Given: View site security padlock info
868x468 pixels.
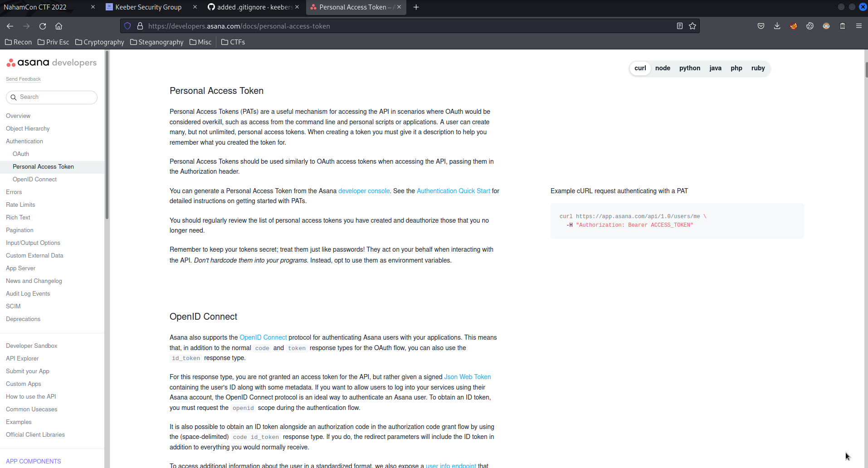Looking at the screenshot, I should (140, 26).
